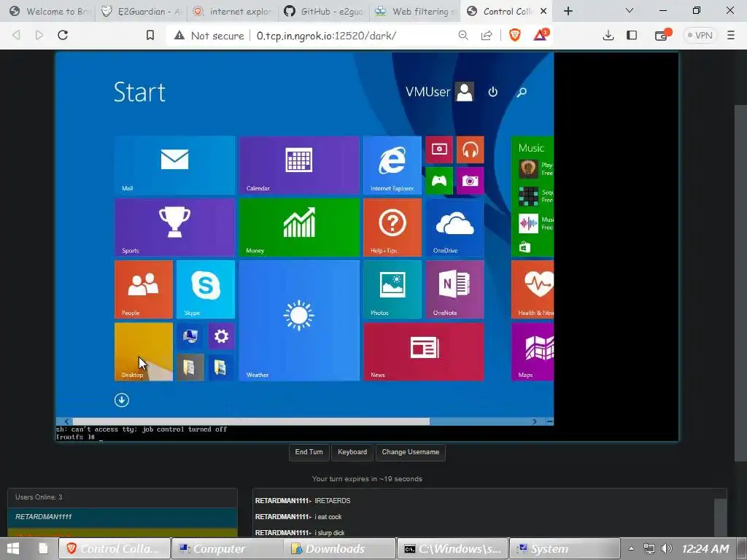Select RETARDMAN1111 in users list

(122, 517)
